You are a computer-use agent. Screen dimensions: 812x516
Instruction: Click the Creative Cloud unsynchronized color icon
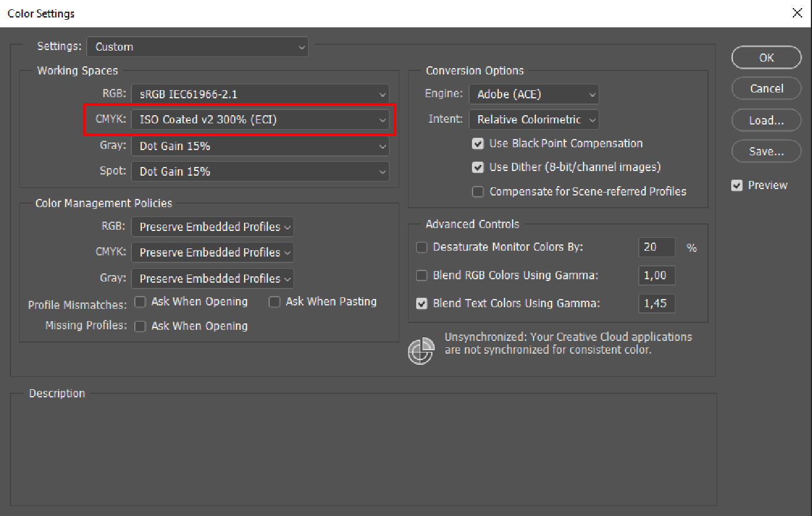pyautogui.click(x=421, y=351)
